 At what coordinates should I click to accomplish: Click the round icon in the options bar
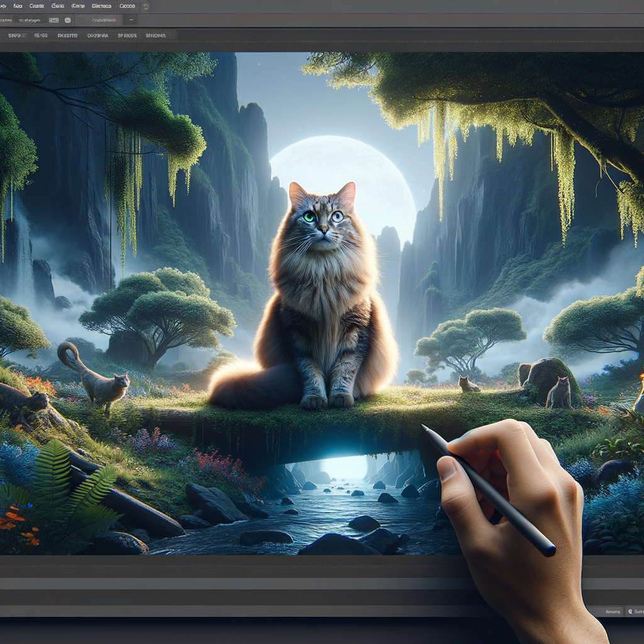(x=68, y=20)
